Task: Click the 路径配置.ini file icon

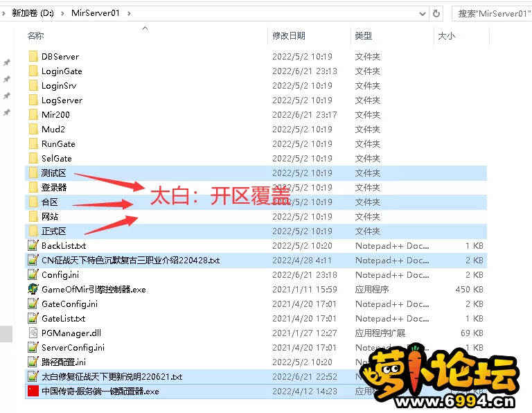Action: (33, 362)
